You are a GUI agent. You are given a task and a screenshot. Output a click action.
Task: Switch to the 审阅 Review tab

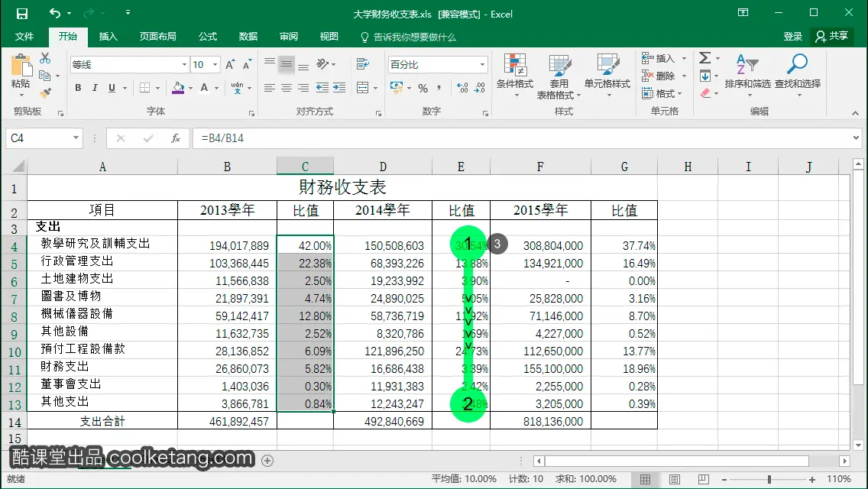(x=288, y=37)
